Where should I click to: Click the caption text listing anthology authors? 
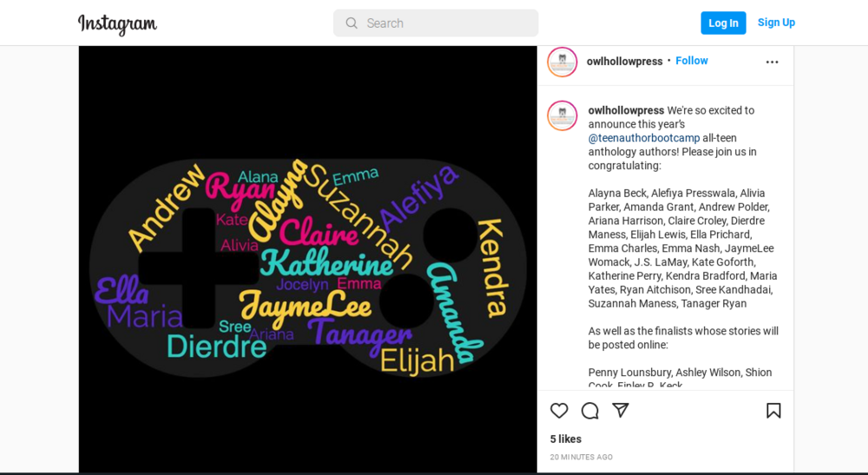[682, 248]
